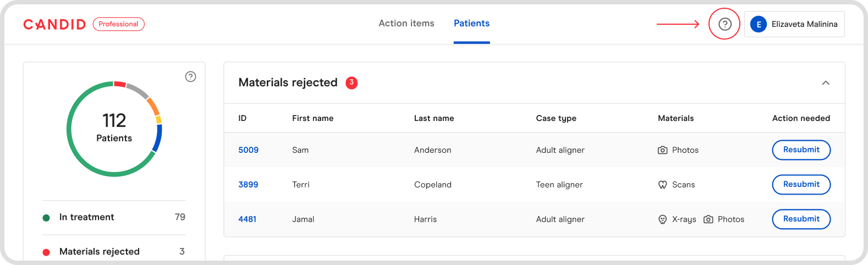This screenshot has height=265, width=868.
Task: Click Resubmit for Jamal Harris
Action: (x=801, y=219)
